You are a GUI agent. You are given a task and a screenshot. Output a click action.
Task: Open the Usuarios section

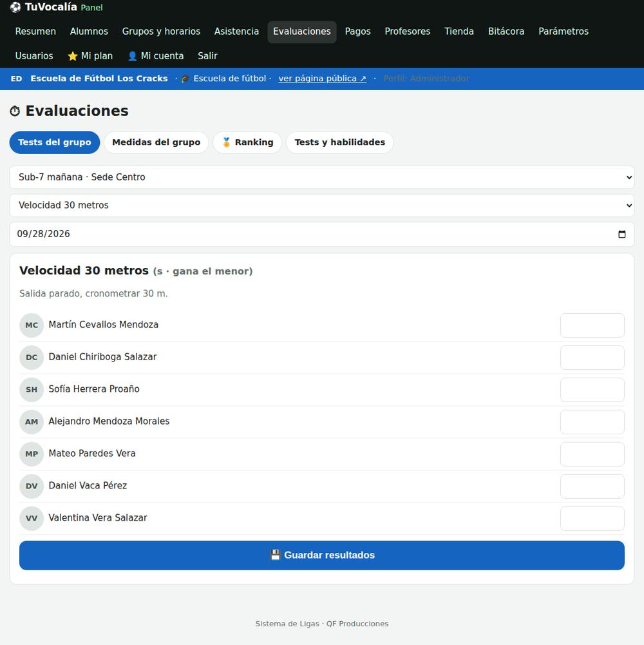pyautogui.click(x=34, y=56)
